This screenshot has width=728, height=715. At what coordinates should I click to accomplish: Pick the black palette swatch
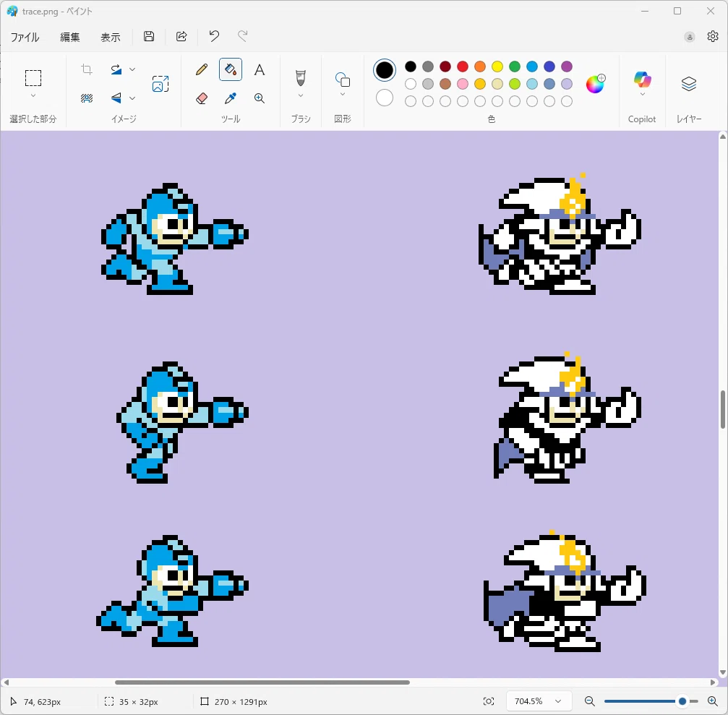(411, 67)
